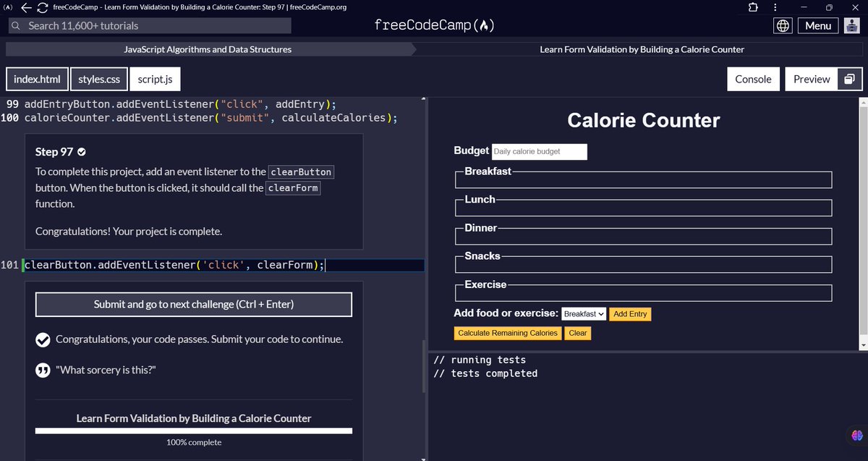Click 'Congratulations! Your project is complete.' text
Screen dimensions: 868x461
tap(129, 232)
